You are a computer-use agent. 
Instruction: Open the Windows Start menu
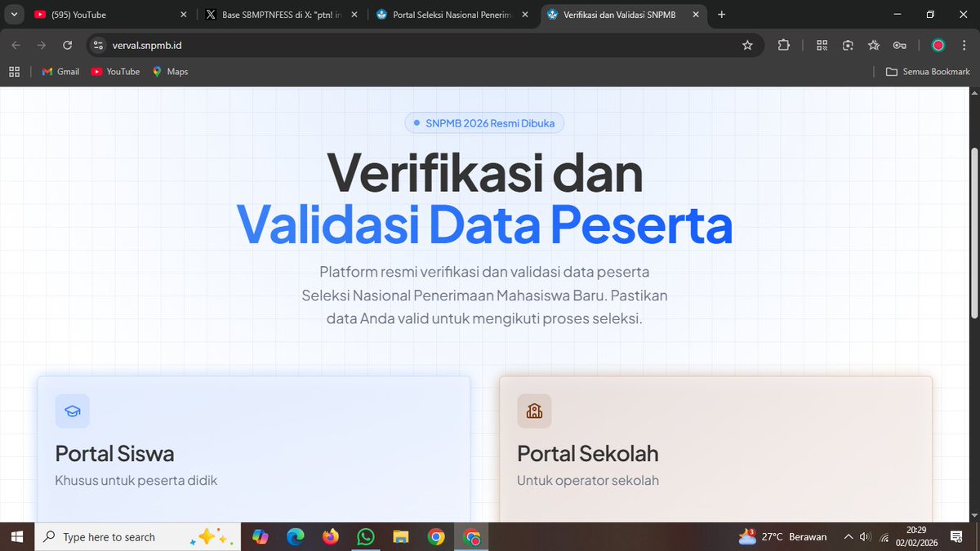click(x=16, y=537)
